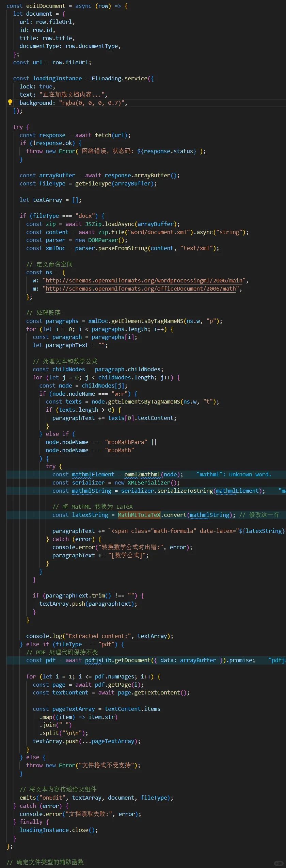286x868 pixels.
Task: Click the "let paragraphText = "";" line
Action: pyautogui.click(x=70, y=345)
